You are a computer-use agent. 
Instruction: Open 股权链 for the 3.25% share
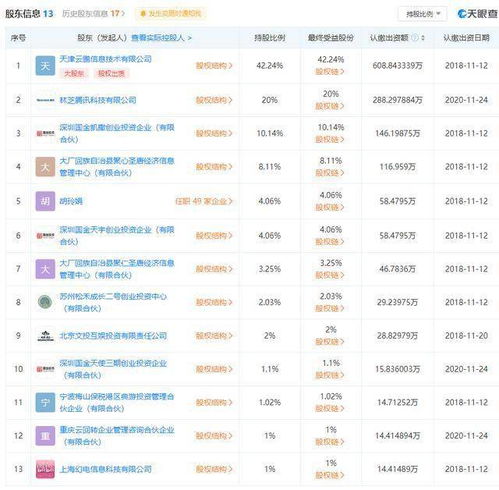click(330, 275)
